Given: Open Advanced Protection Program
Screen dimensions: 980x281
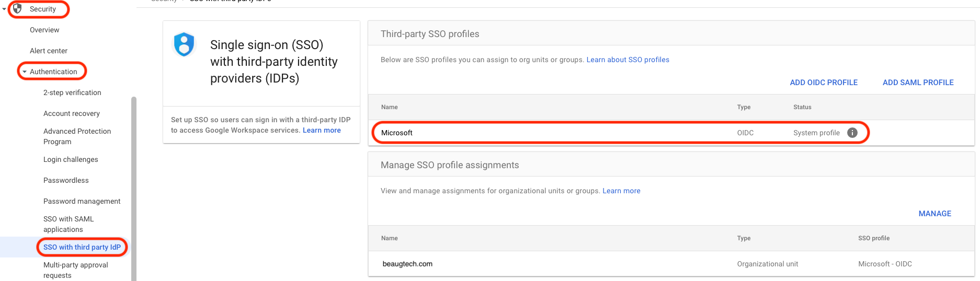Looking at the screenshot, I should 77,136.
